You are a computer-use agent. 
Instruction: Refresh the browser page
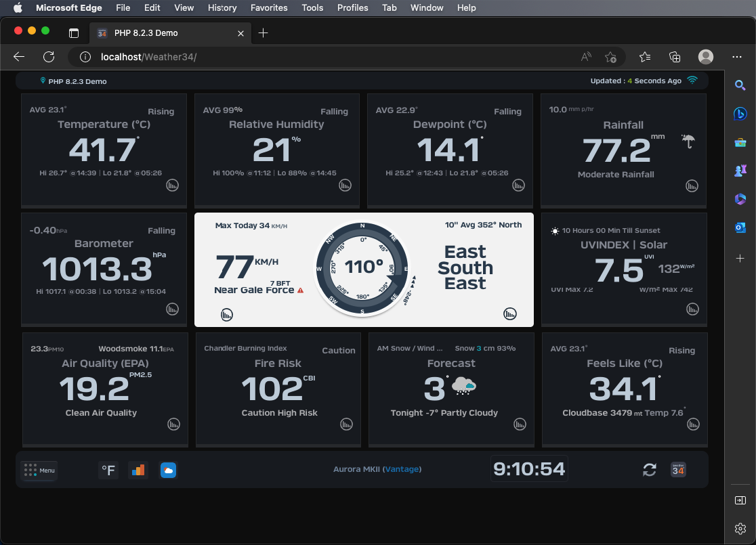pyautogui.click(x=49, y=57)
